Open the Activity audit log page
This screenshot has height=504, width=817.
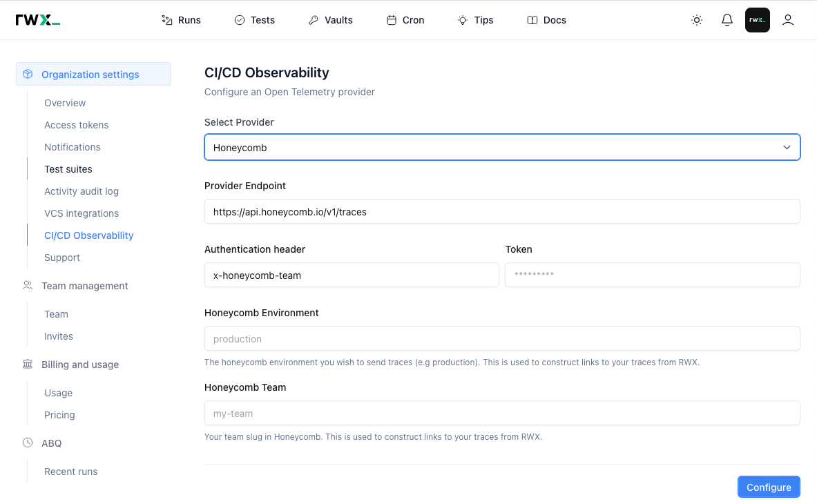[81, 191]
